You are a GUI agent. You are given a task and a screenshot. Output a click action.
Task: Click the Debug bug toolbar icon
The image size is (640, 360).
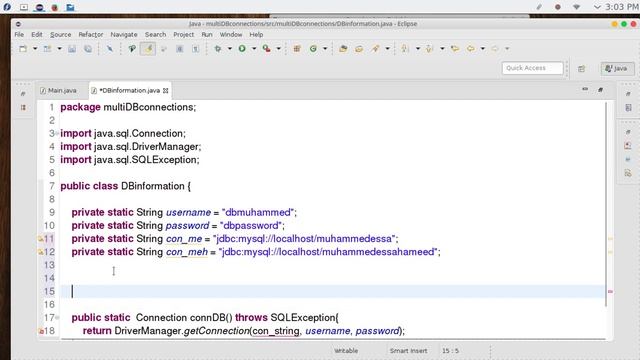click(x=218, y=49)
